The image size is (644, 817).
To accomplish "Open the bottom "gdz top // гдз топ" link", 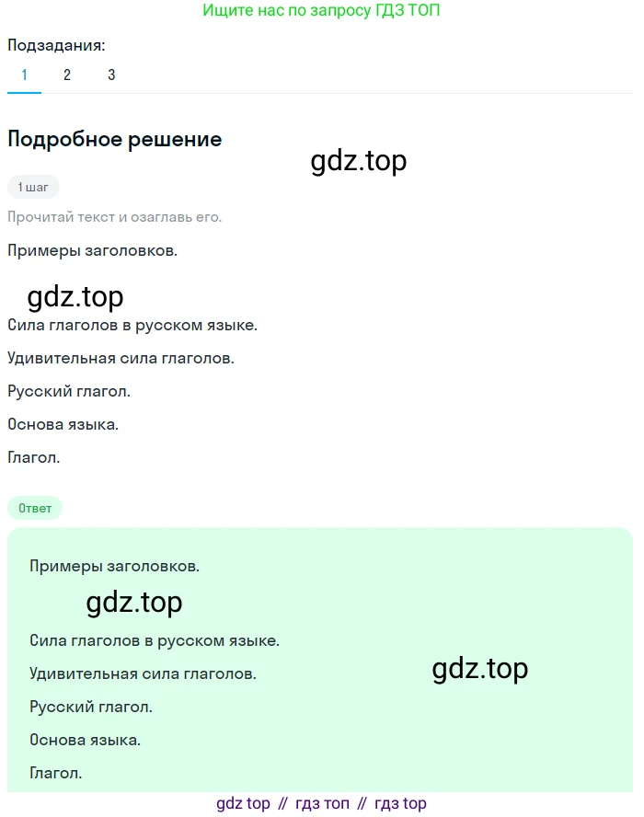I will click(322, 803).
